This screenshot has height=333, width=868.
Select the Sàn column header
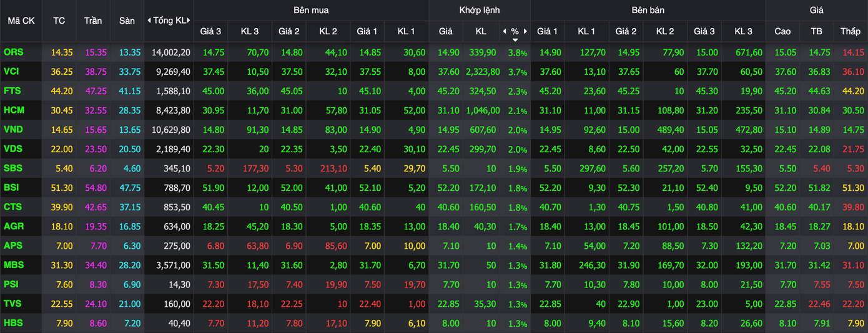pos(127,21)
